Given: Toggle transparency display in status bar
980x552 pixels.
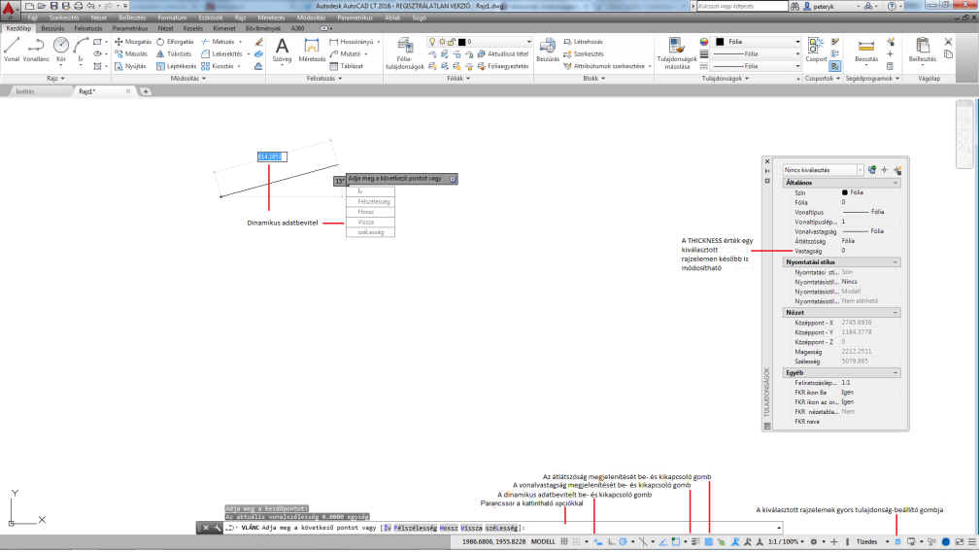Looking at the screenshot, I should click(x=709, y=542).
